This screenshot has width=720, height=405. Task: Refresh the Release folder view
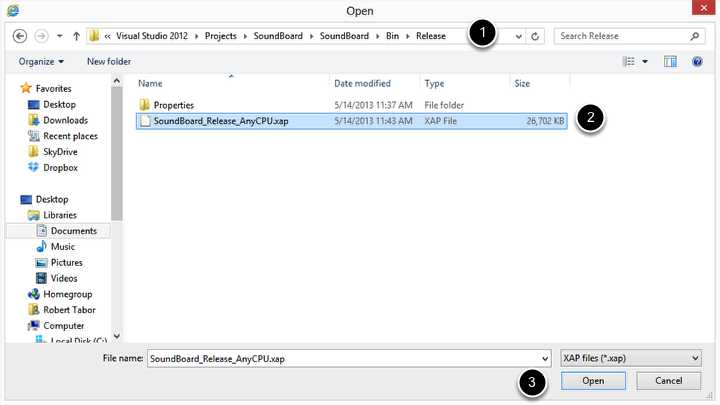click(535, 36)
